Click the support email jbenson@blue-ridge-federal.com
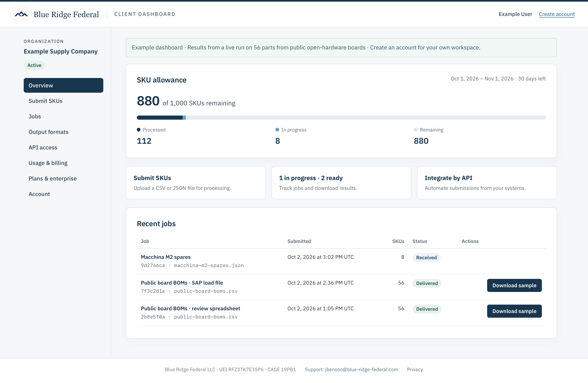This screenshot has height=383, width=588. tap(361, 369)
